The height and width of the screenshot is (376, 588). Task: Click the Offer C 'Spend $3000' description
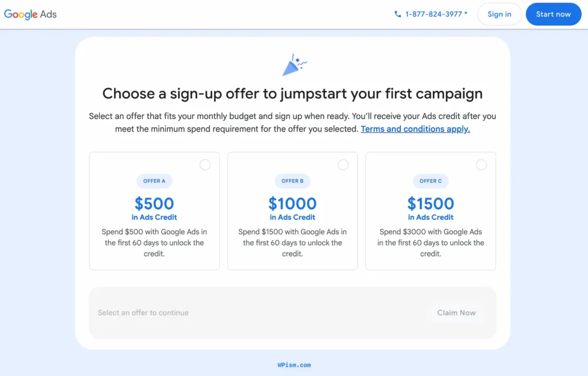tap(431, 243)
